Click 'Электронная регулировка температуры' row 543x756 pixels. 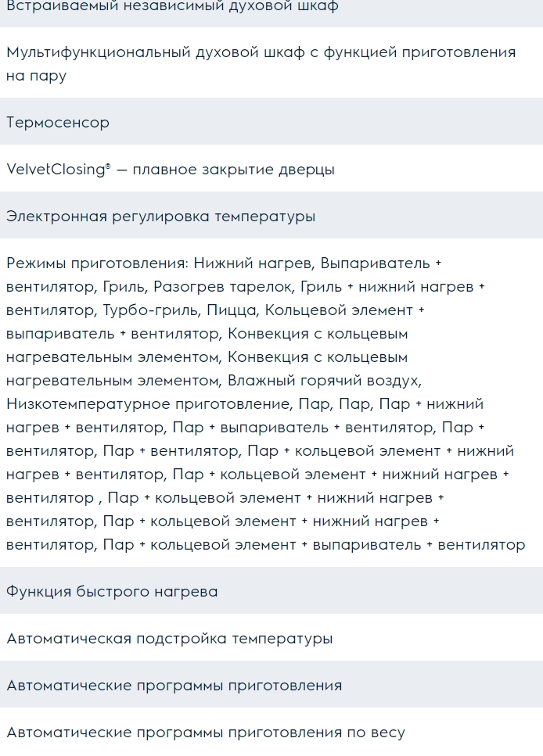161,217
